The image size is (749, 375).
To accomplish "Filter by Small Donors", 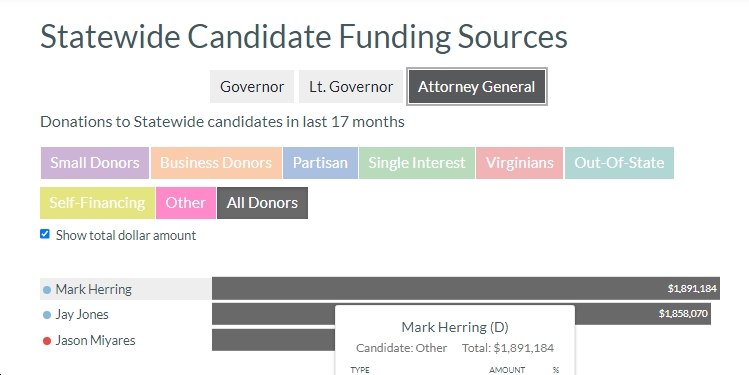I will [95, 163].
